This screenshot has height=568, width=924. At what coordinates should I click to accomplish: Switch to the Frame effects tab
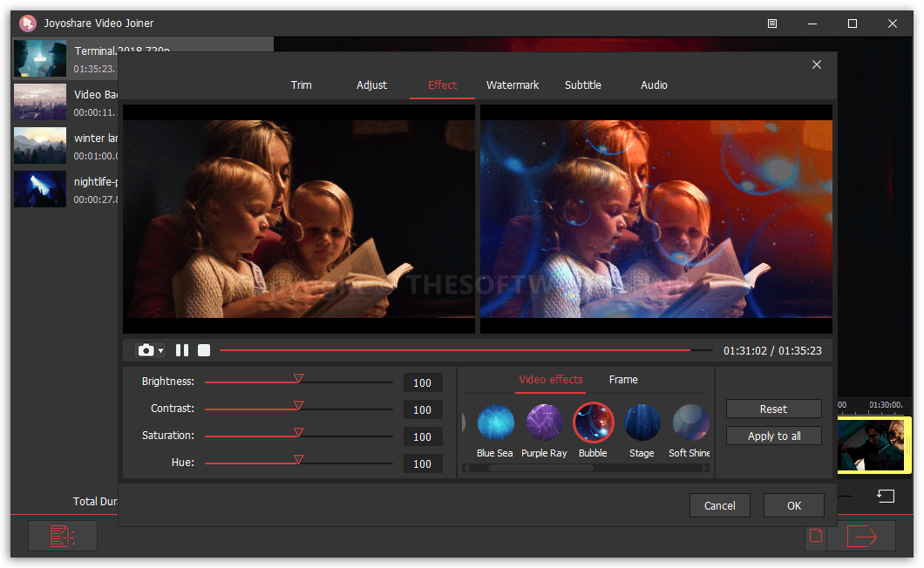(622, 379)
